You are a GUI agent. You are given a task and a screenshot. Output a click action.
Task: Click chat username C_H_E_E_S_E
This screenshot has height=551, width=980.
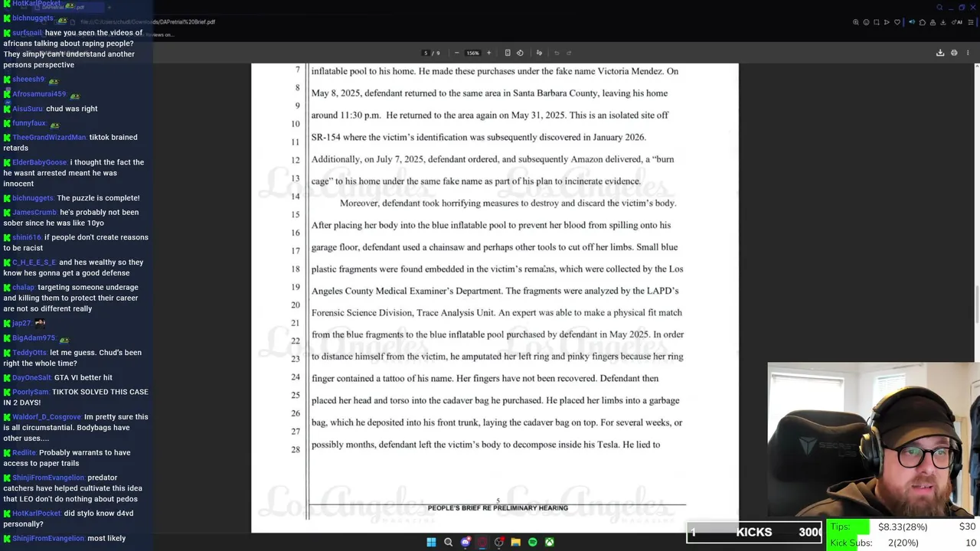pos(34,262)
